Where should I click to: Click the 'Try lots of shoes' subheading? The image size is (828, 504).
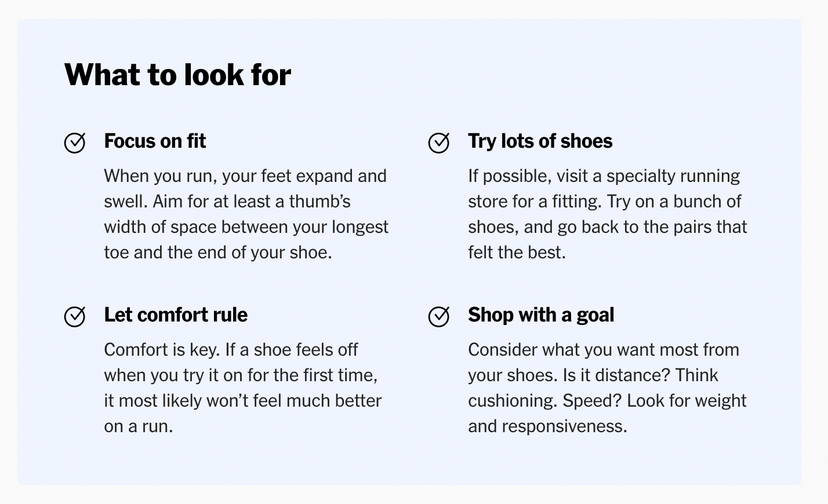coord(540,141)
